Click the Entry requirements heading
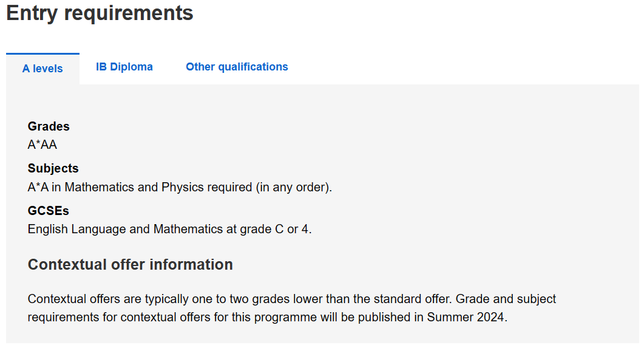Image resolution: width=644 pixels, height=345 pixels. click(100, 13)
